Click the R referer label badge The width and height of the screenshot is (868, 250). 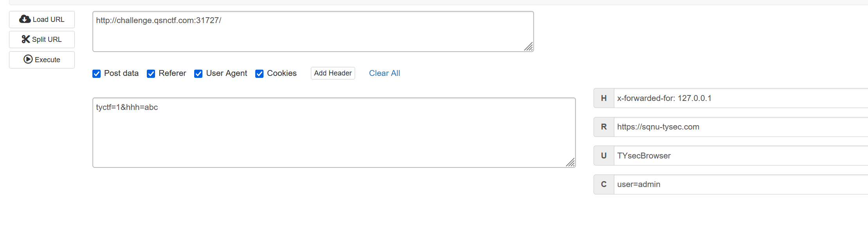pyautogui.click(x=604, y=127)
